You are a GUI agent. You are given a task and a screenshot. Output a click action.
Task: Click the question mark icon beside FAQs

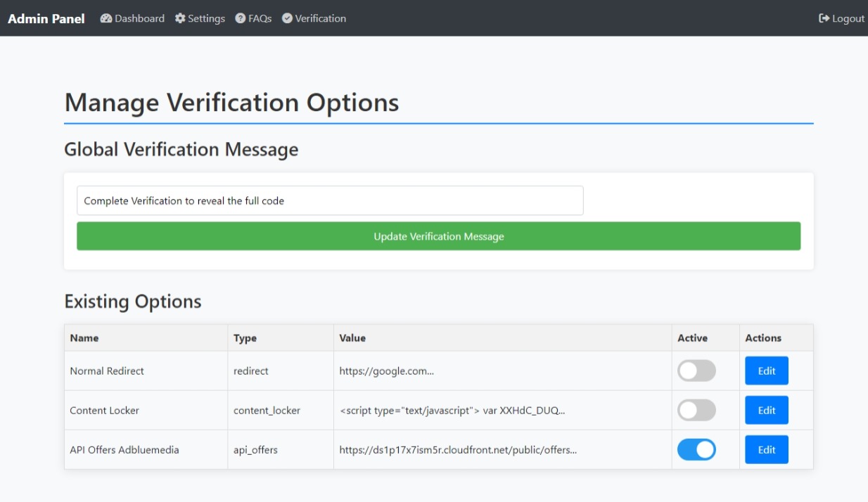pyautogui.click(x=240, y=18)
